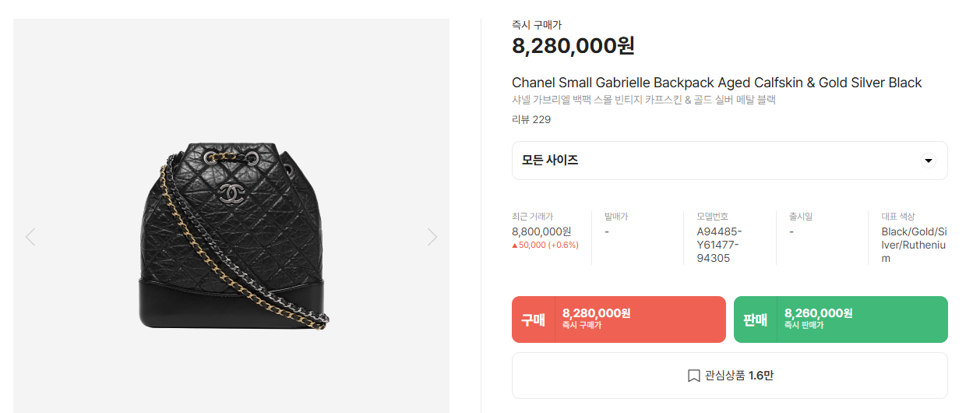Click the 즉시 구매가 label above the price
The width and height of the screenshot is (980, 413).
click(536, 25)
